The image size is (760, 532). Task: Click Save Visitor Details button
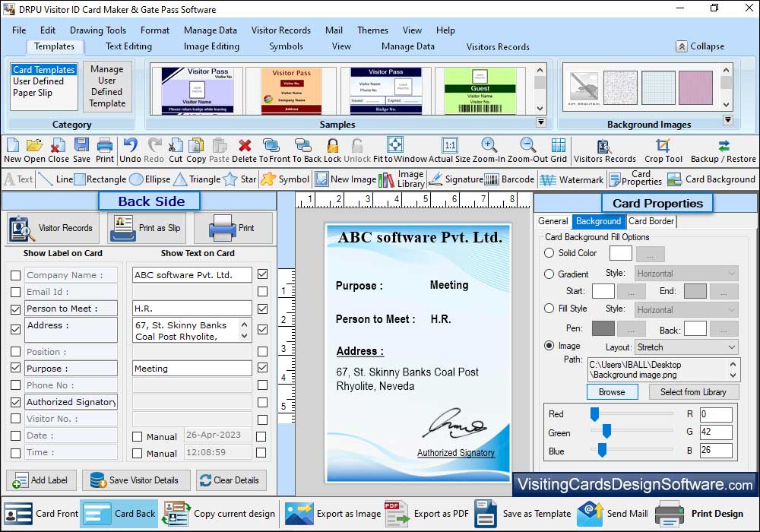(135, 480)
